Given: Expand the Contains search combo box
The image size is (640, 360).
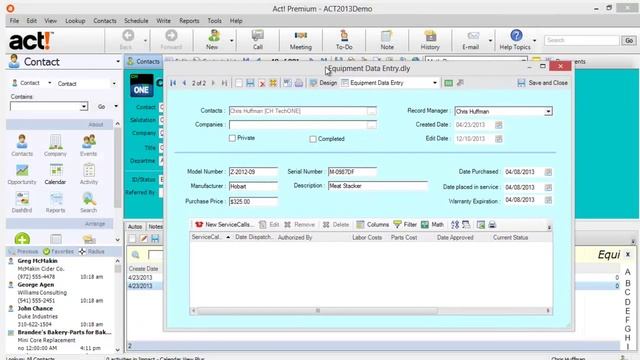Looking at the screenshot, I should 84,107.
